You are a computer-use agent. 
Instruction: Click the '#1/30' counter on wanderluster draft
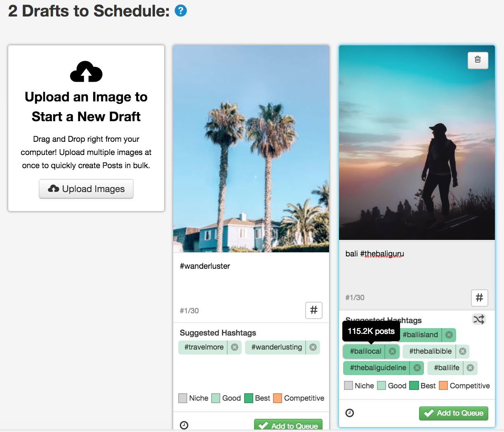(189, 311)
